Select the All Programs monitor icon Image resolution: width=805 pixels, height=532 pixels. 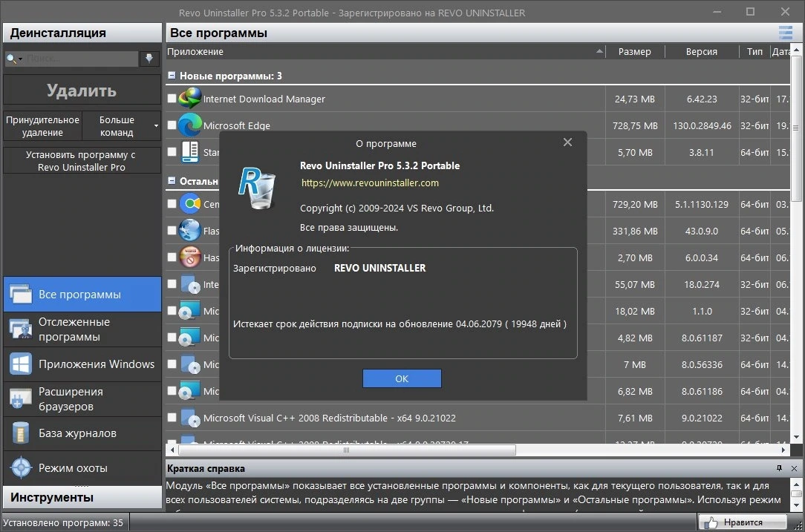pos(21,294)
